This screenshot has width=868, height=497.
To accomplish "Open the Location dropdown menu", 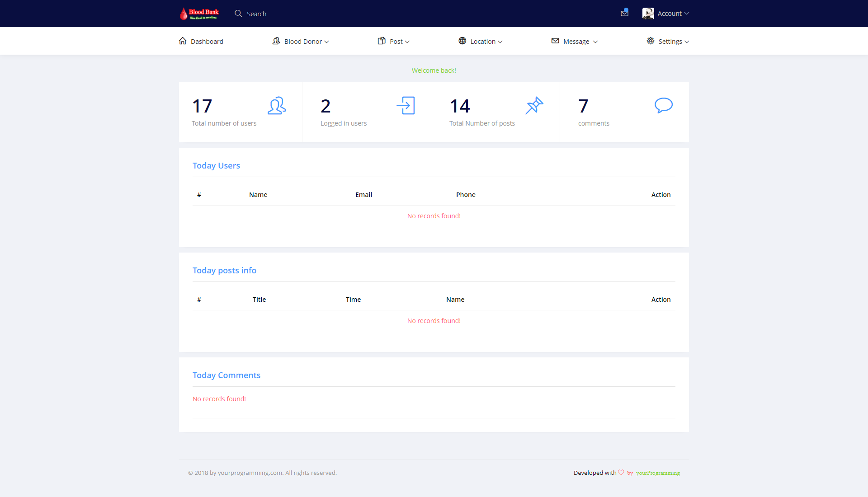I will 483,42.
